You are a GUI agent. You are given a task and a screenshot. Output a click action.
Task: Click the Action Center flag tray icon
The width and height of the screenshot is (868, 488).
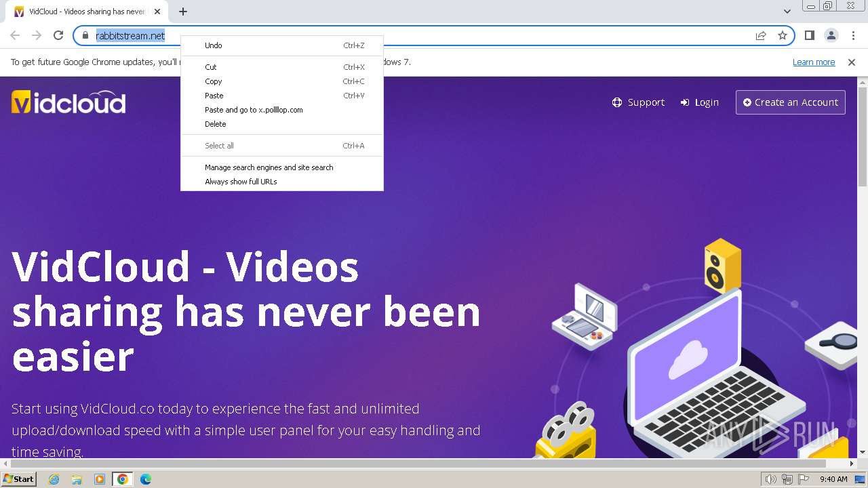coord(804,479)
